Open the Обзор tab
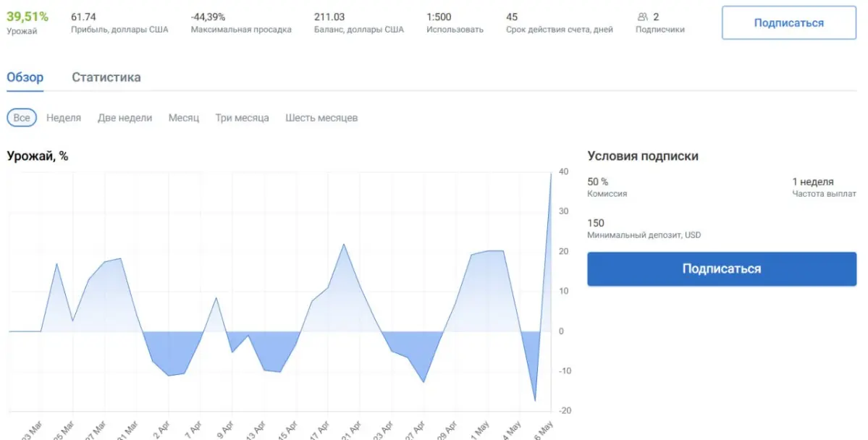This screenshot has width=868, height=440. pos(25,77)
